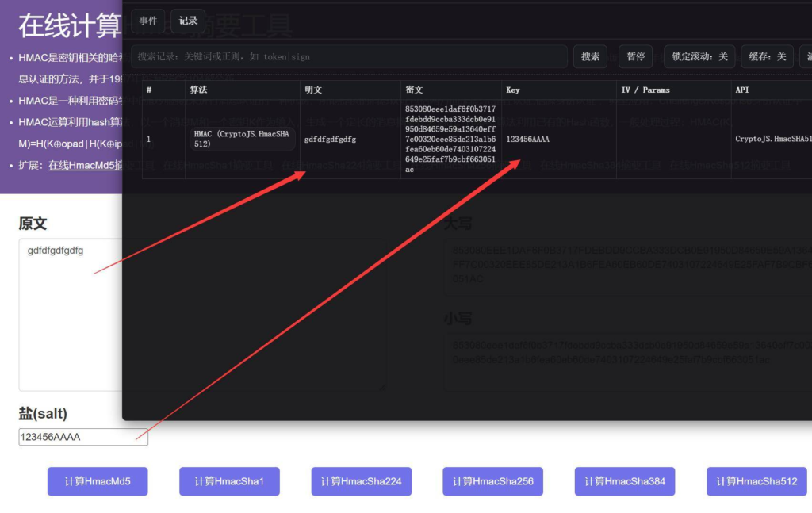The height and width of the screenshot is (513, 812).
Task: Click the 计算HmacSha512 button
Action: point(756,481)
